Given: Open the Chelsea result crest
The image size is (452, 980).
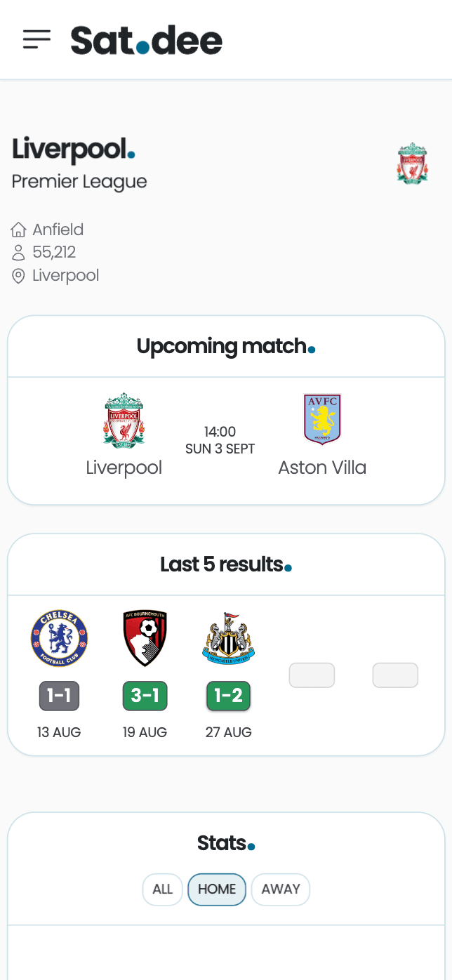Looking at the screenshot, I should coord(59,638).
